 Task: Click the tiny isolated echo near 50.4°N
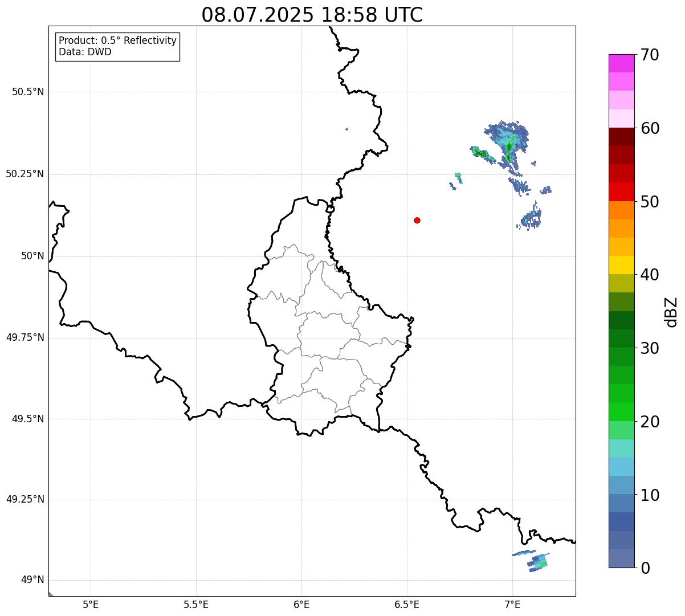tap(346, 129)
